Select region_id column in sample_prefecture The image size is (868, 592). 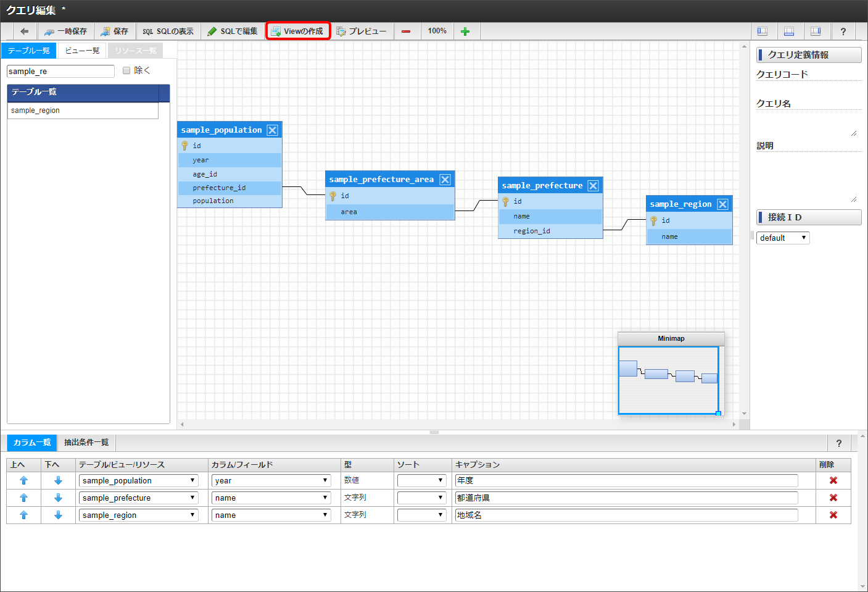(x=550, y=231)
